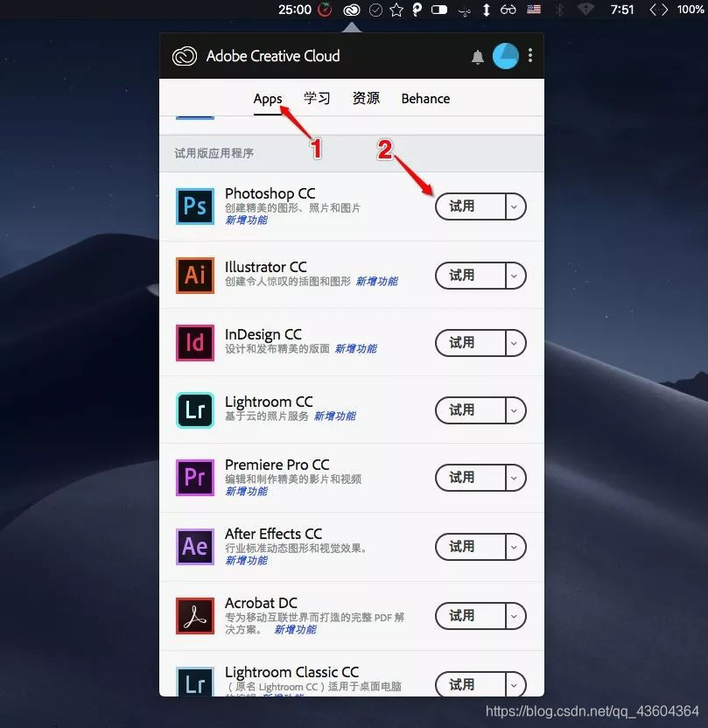
Task: Open the three-dot more options menu
Action: pyautogui.click(x=530, y=56)
